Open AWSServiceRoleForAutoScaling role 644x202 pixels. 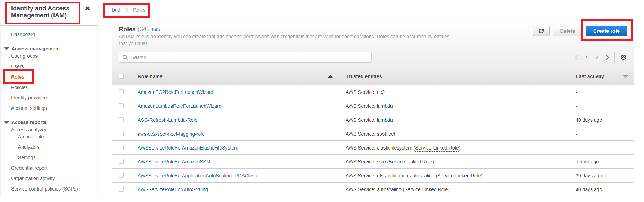[x=173, y=189]
